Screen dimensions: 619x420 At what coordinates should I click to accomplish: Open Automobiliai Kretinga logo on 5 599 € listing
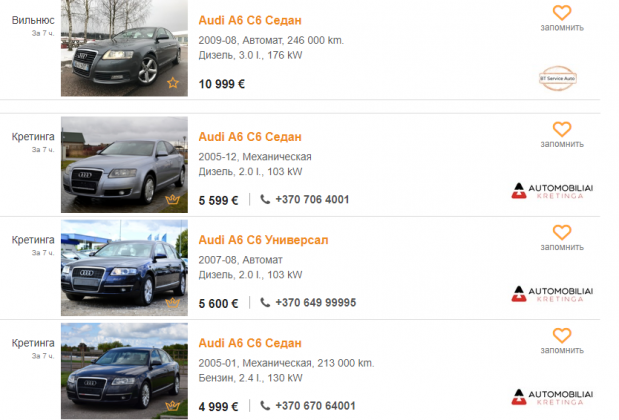point(552,191)
